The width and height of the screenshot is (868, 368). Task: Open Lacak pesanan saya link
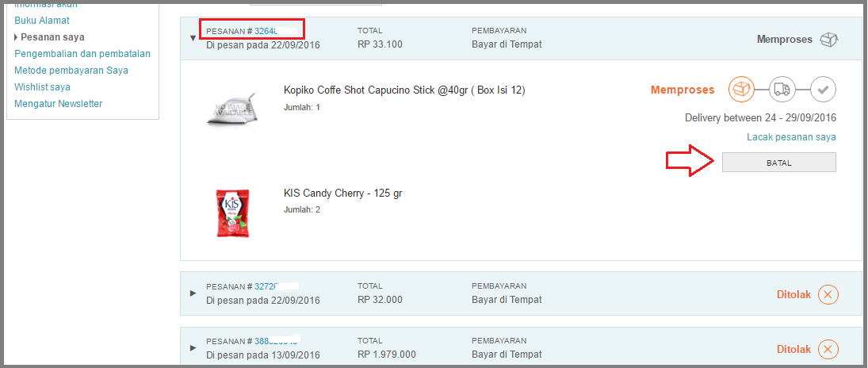point(791,137)
